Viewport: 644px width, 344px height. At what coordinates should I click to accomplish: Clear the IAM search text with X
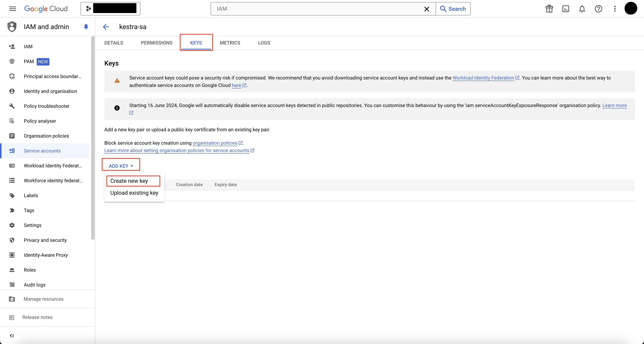point(427,9)
